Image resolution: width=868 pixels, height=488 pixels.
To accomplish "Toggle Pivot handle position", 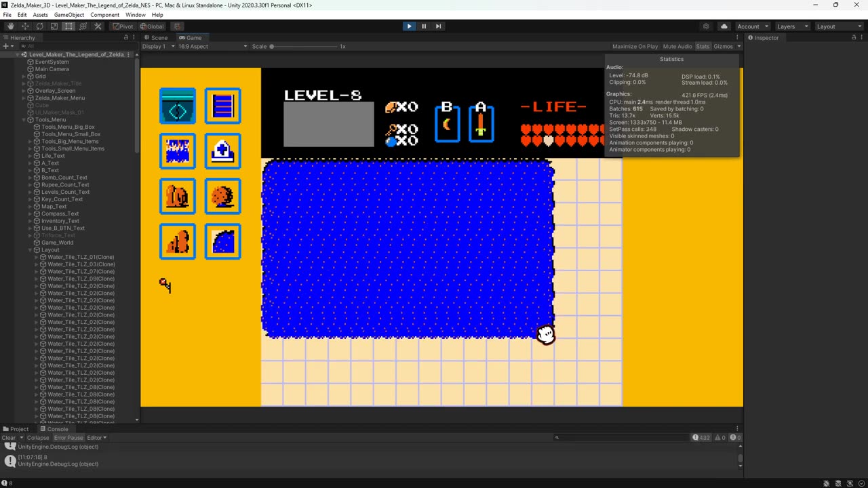I will click(123, 26).
